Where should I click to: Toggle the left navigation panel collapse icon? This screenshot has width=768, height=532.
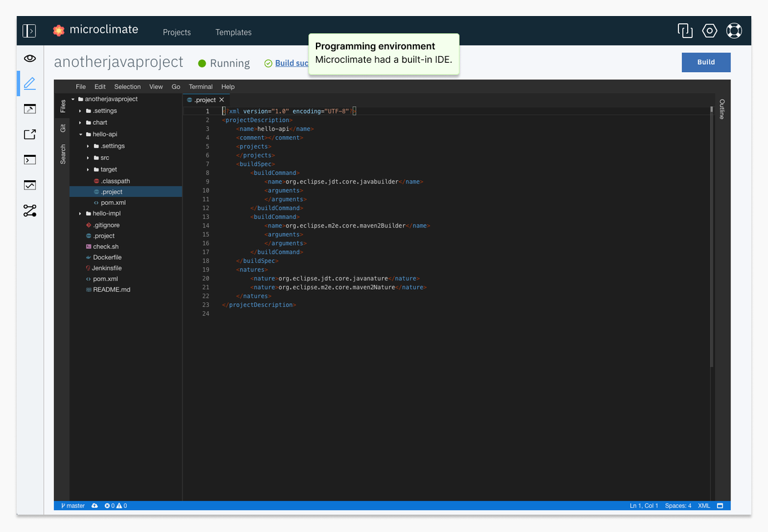pos(29,31)
